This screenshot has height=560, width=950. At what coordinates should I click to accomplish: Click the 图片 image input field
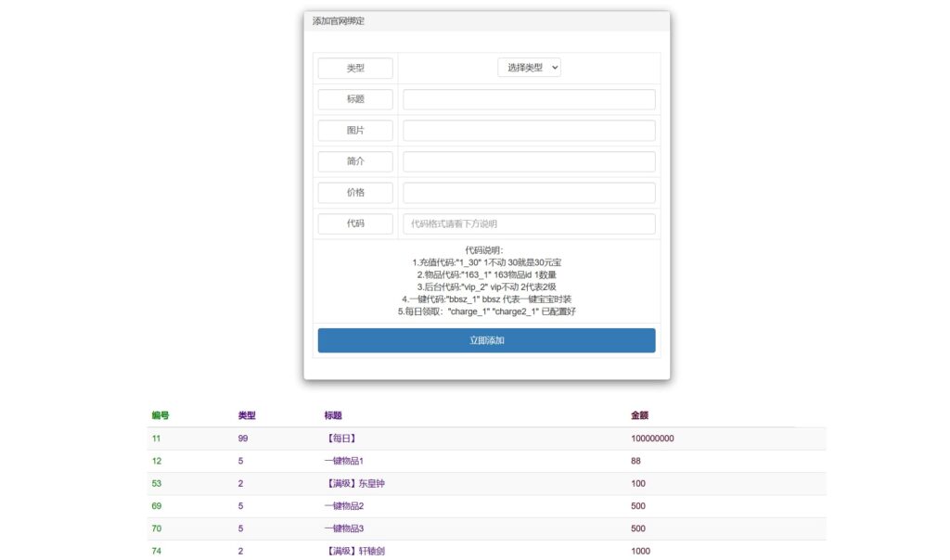pos(529,131)
